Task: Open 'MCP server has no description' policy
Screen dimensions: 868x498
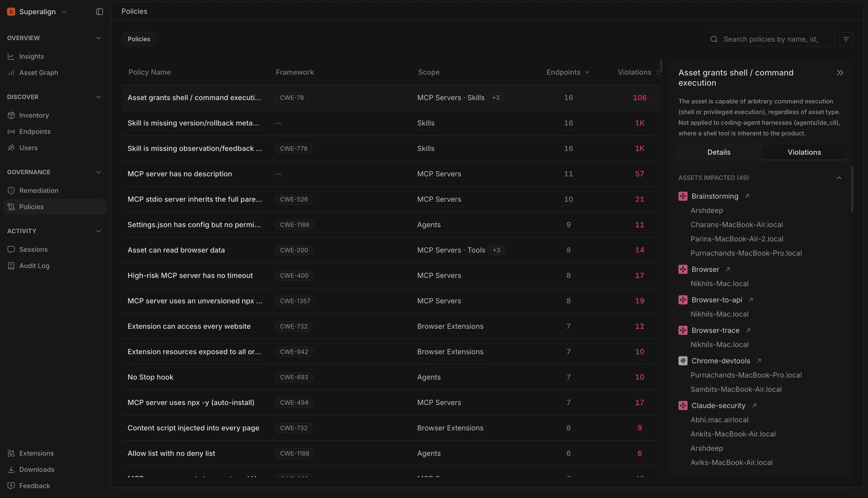Action: [391, 174]
